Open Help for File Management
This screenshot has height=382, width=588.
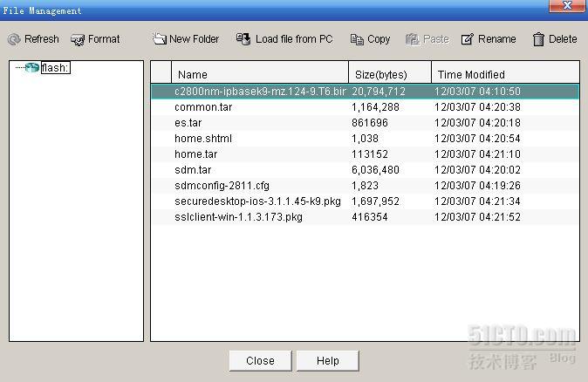click(328, 360)
